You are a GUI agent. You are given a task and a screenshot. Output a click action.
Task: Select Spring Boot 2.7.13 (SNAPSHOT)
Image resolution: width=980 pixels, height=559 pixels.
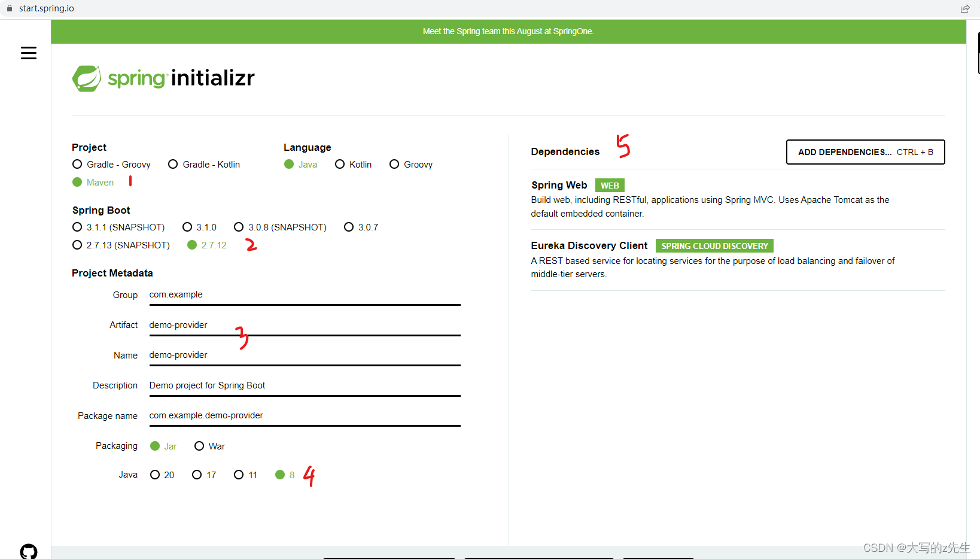pos(121,245)
